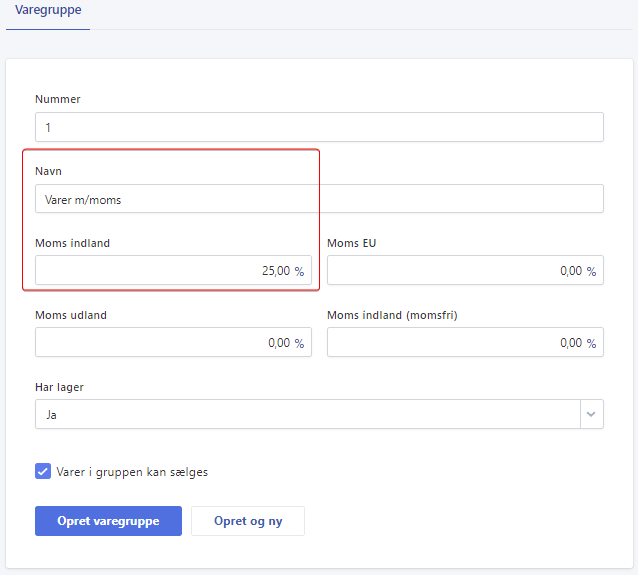Click the Opret og ny button
The image size is (638, 575).
pos(248,521)
